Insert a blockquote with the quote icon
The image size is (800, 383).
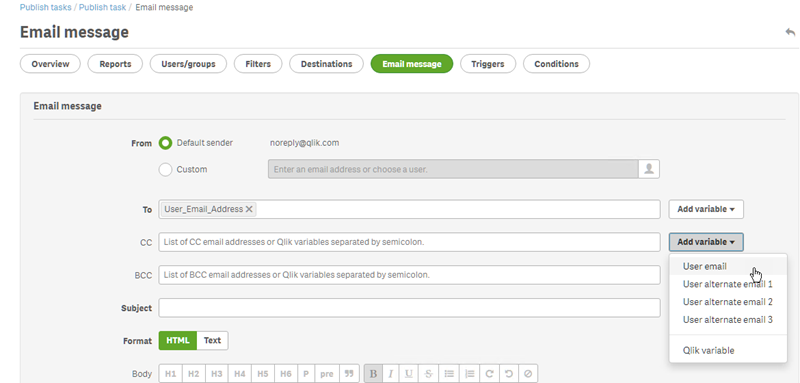click(349, 374)
